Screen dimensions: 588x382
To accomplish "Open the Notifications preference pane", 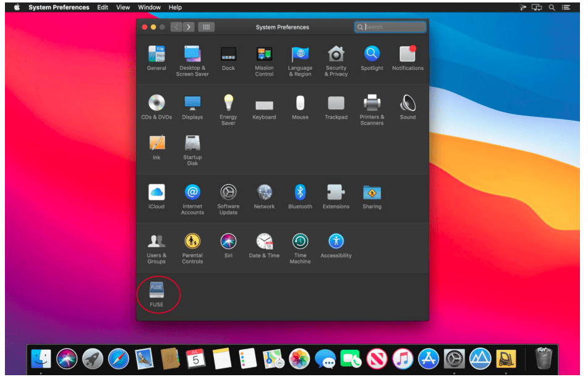I will [407, 58].
